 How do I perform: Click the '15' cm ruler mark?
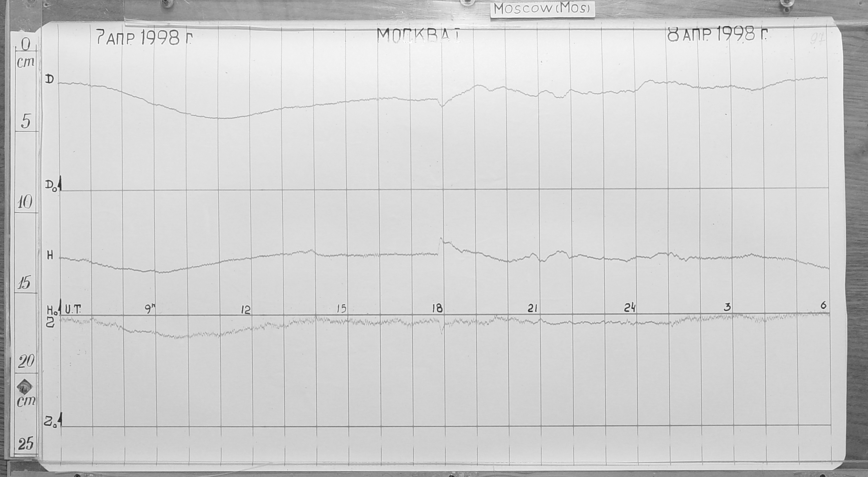click(x=24, y=283)
